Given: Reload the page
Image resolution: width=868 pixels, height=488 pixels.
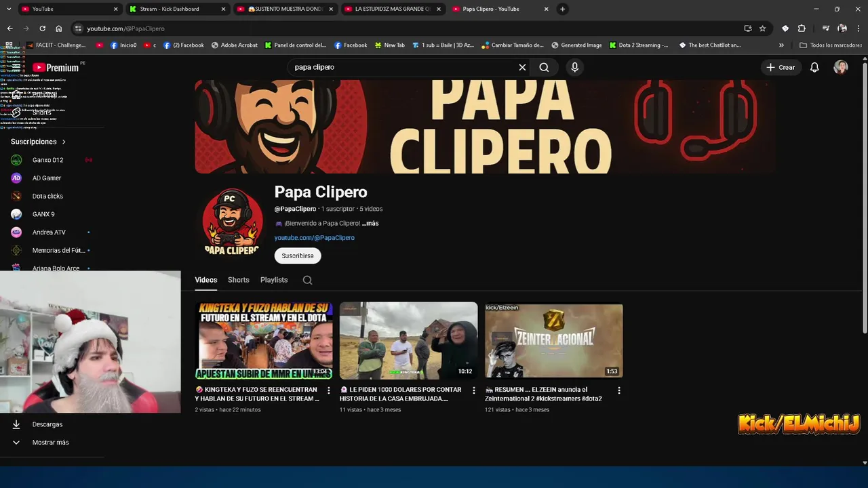Looking at the screenshot, I should coord(42,28).
